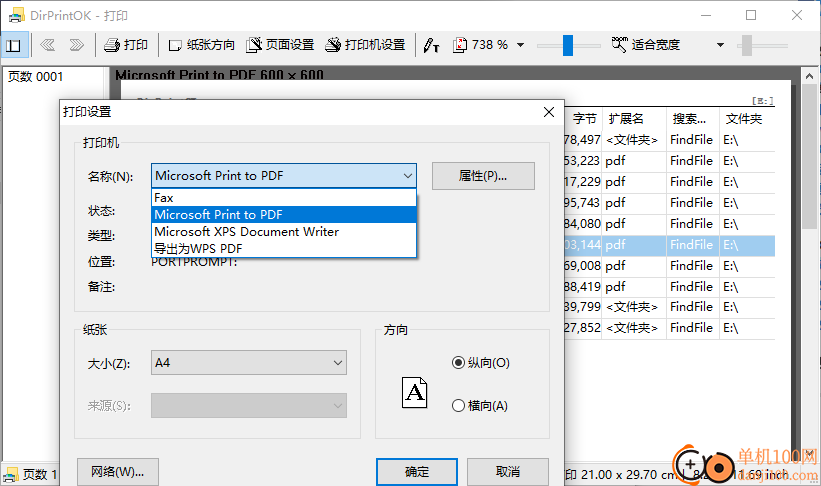The width and height of the screenshot is (821, 486).
Task: Click the 页数 1 status bar icon
Action: coord(10,474)
